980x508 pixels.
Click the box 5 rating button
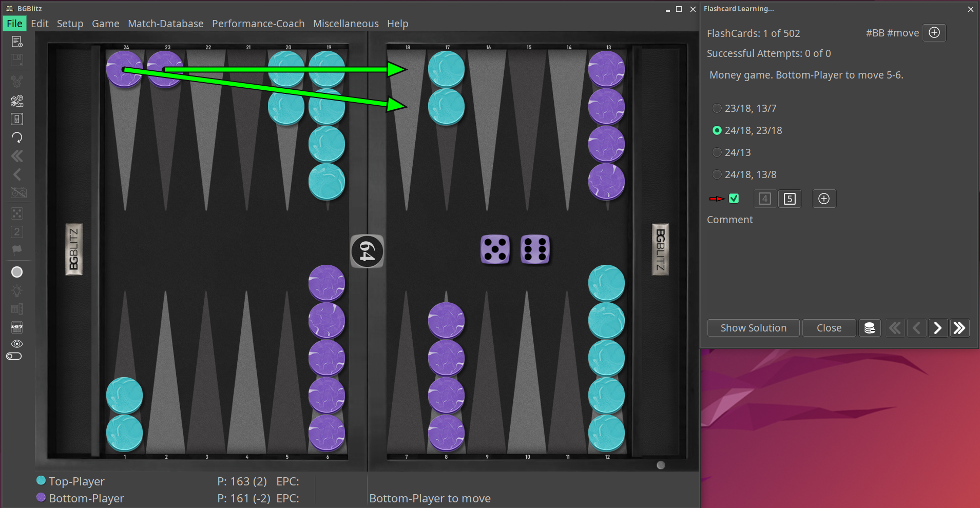(790, 199)
